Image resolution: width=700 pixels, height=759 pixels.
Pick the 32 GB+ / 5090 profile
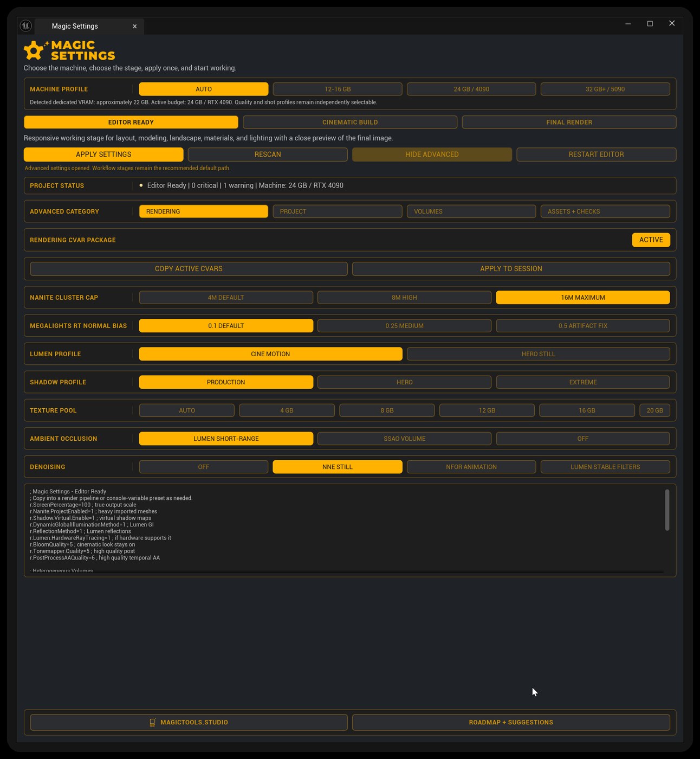click(x=605, y=89)
